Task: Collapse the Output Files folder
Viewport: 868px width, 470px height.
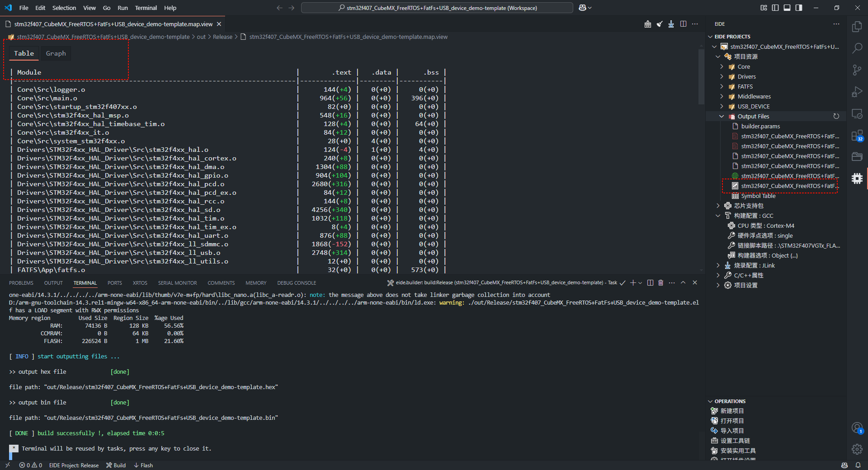Action: 722,116
